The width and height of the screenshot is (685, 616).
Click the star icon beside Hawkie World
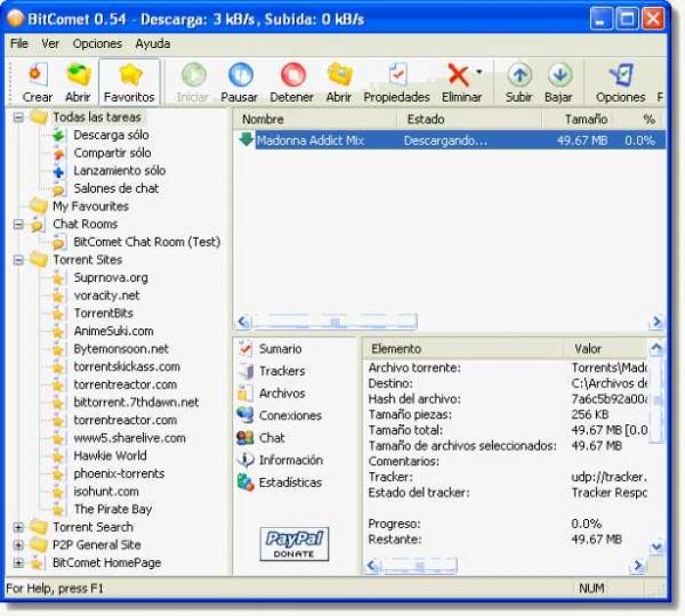coord(58,457)
